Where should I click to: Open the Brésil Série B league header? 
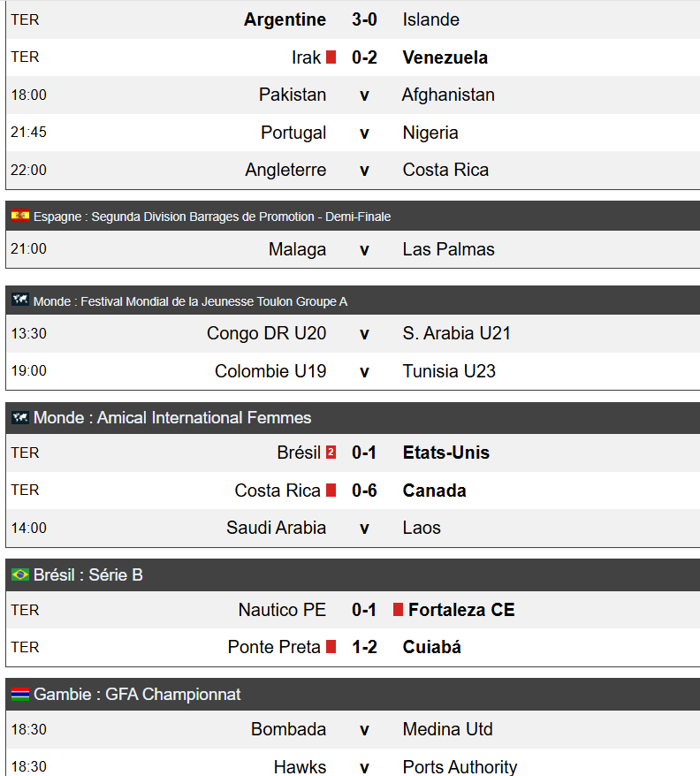[x=353, y=574]
